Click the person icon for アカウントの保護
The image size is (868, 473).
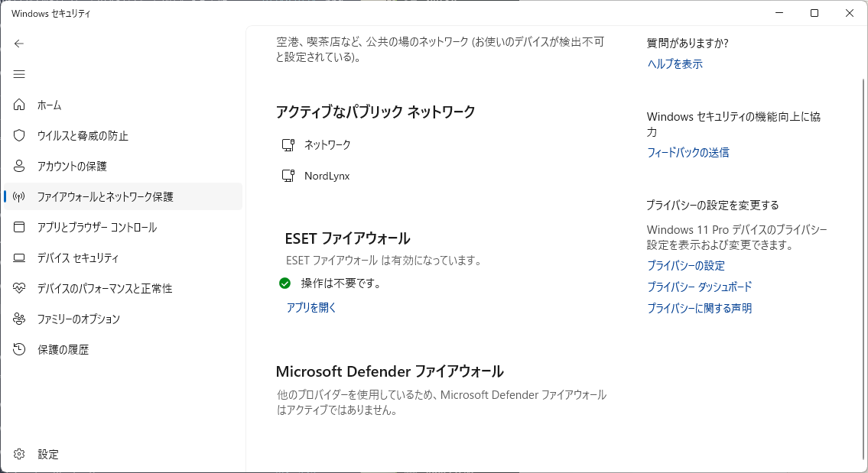[20, 166]
